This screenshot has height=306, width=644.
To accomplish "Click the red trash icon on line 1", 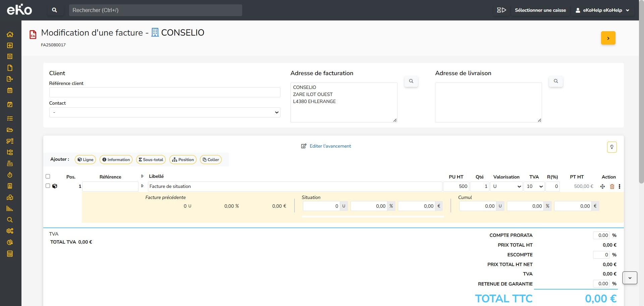I will pos(612,187).
